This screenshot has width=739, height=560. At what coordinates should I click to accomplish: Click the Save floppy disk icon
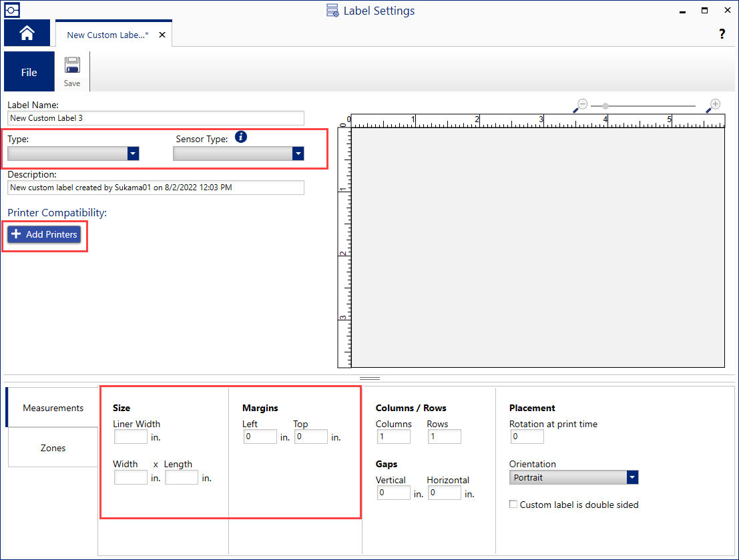pos(72,66)
